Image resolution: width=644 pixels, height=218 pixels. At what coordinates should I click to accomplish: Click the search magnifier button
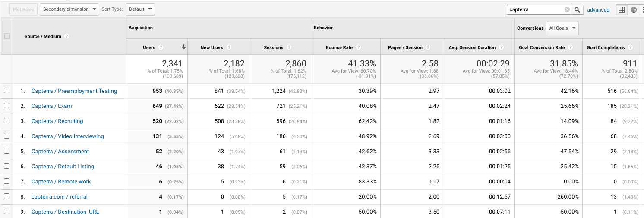point(578,9)
